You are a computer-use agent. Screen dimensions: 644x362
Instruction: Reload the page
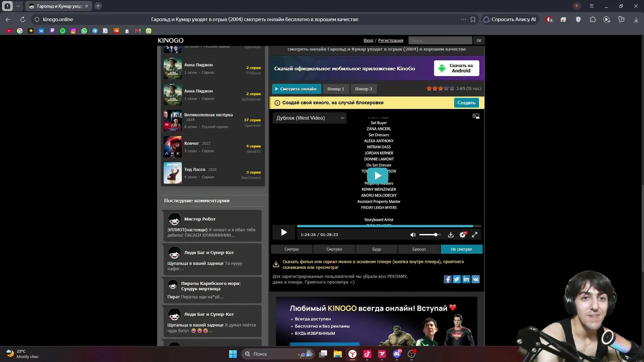(23, 20)
